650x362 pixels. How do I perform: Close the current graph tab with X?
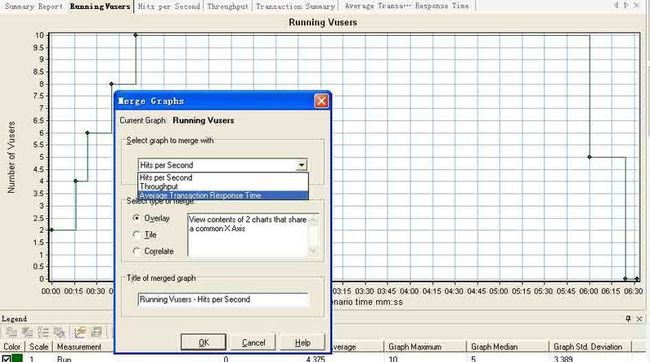pos(637,5)
